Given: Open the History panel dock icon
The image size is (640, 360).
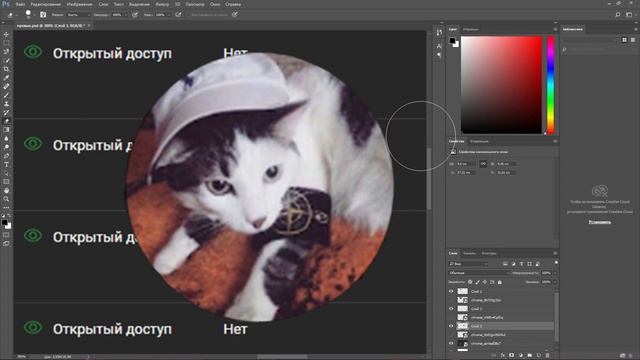Looking at the screenshot, I should pos(439,32).
